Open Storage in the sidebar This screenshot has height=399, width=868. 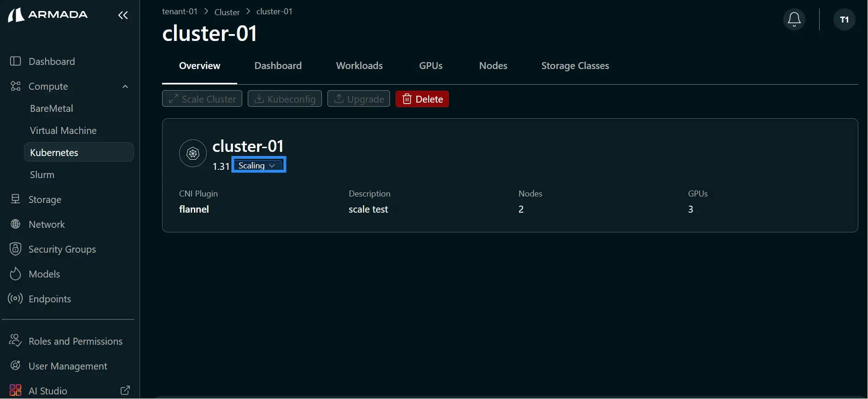tap(45, 199)
